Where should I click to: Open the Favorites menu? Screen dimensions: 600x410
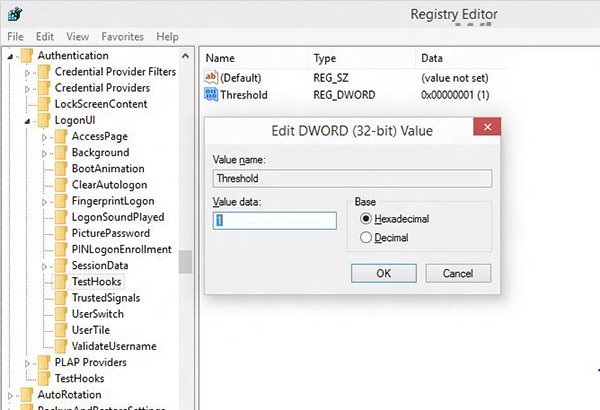(x=122, y=37)
